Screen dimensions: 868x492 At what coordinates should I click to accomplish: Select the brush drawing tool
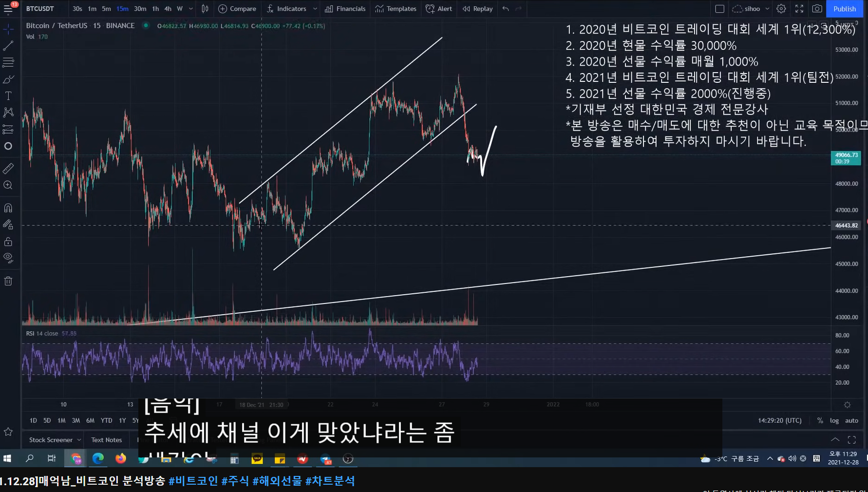point(8,79)
